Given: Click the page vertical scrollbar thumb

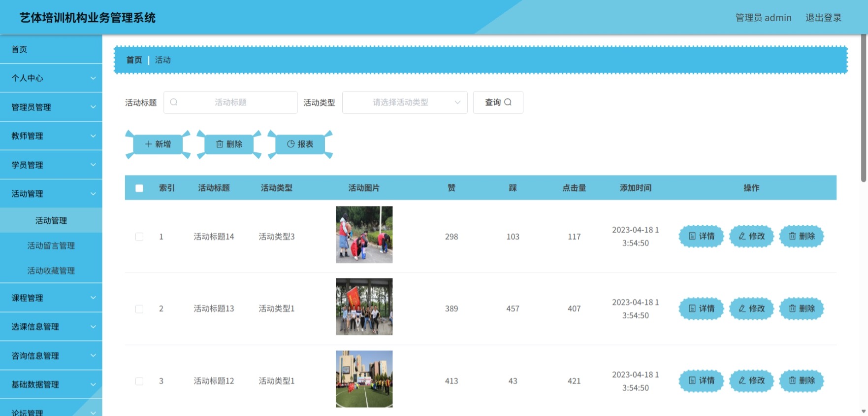Looking at the screenshot, I should [x=864, y=108].
